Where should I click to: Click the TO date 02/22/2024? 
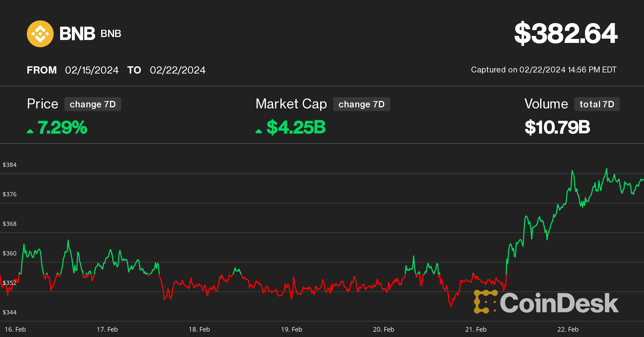pos(178,70)
